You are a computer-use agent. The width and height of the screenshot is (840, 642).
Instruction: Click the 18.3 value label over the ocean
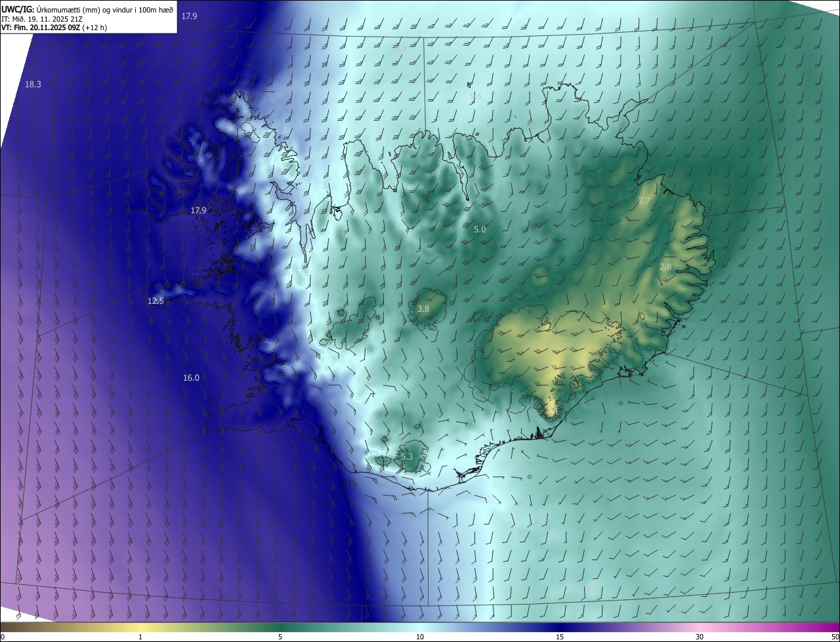33,84
